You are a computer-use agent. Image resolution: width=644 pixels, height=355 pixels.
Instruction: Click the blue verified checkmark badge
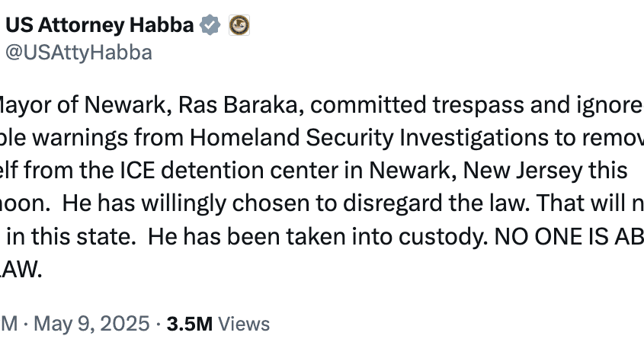pyautogui.click(x=210, y=25)
